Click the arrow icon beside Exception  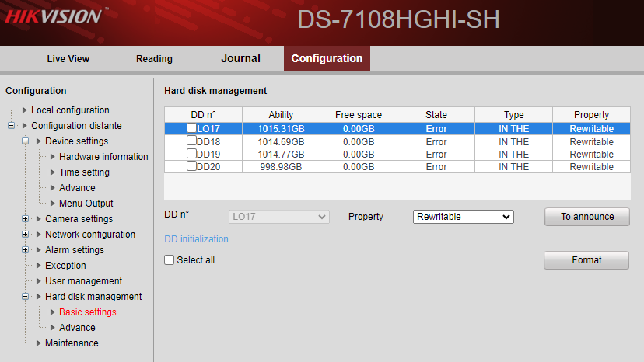click(39, 266)
